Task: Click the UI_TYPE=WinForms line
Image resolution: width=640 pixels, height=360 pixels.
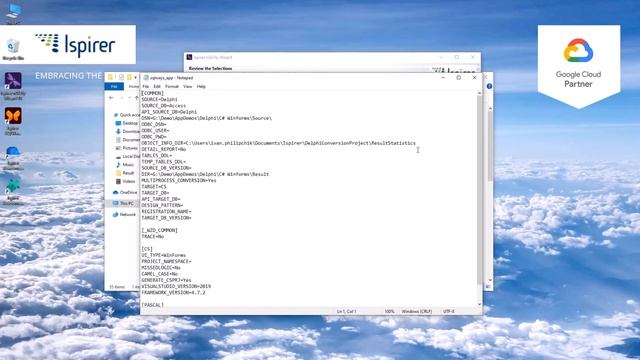Action: 163,255
